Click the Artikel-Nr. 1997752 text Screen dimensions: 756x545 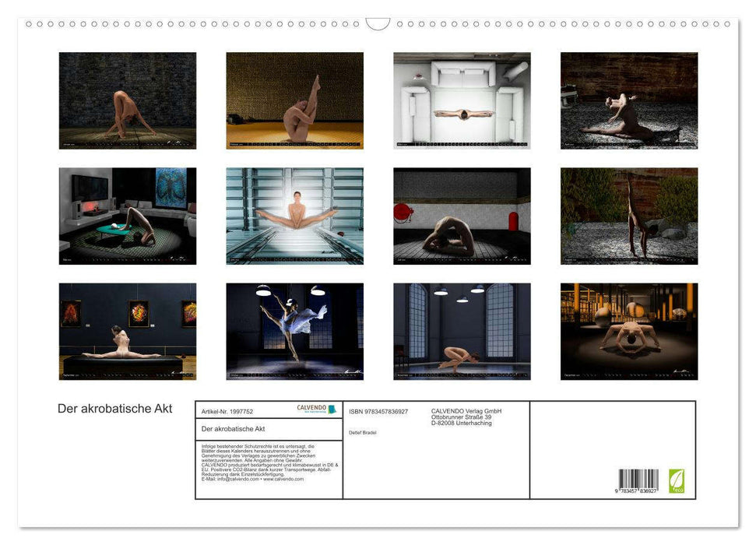coord(227,411)
